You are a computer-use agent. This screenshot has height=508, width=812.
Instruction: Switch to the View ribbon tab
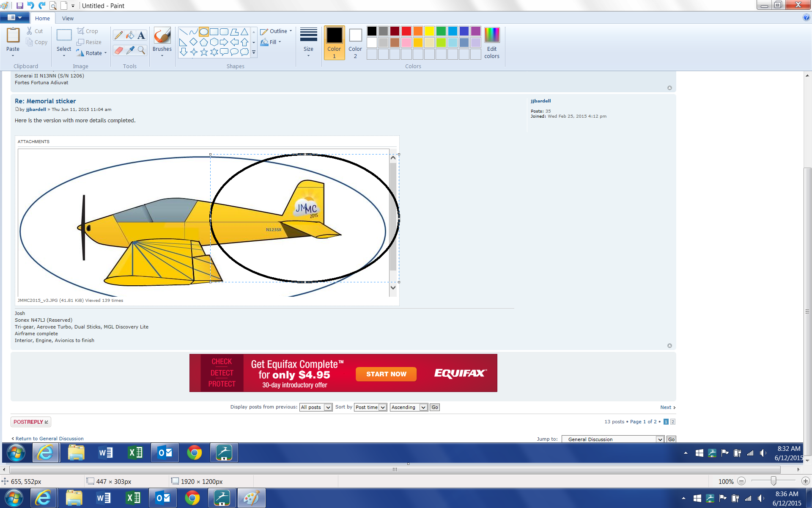pos(68,18)
